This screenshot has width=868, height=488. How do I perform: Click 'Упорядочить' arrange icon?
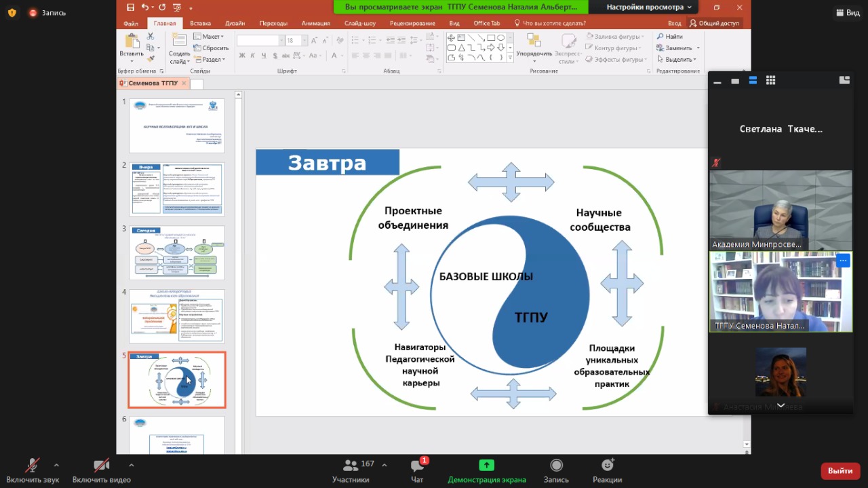coord(534,40)
